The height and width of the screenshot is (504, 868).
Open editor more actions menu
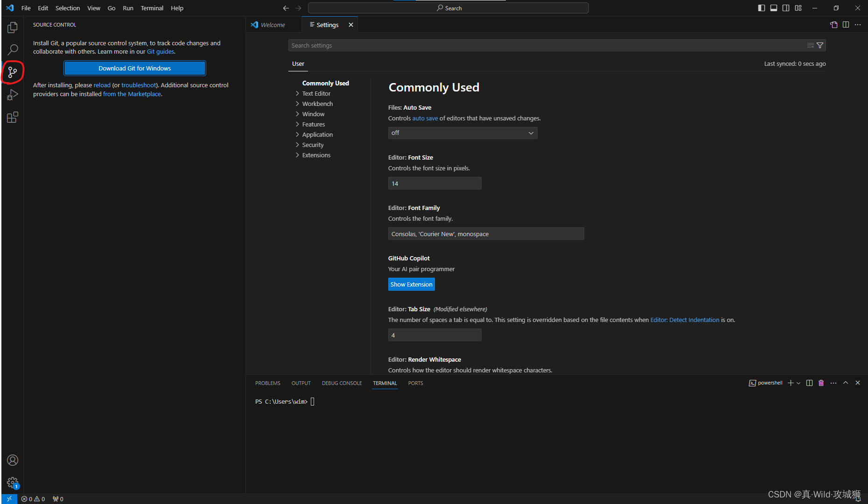coord(858,25)
